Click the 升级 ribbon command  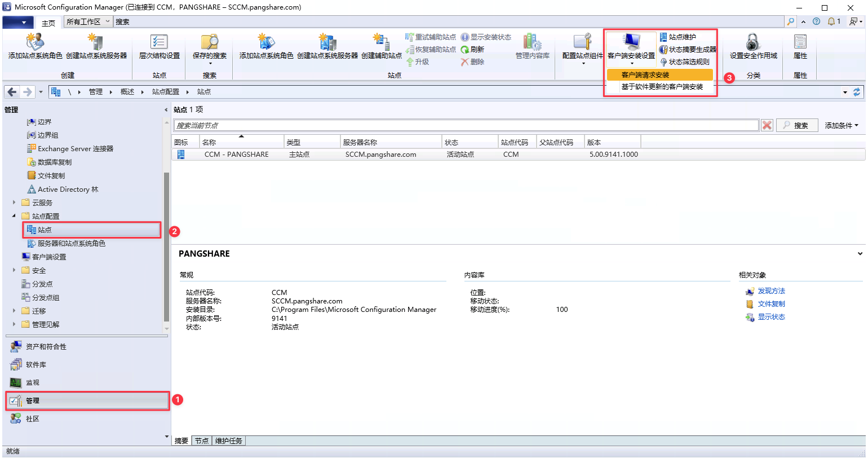tap(417, 61)
